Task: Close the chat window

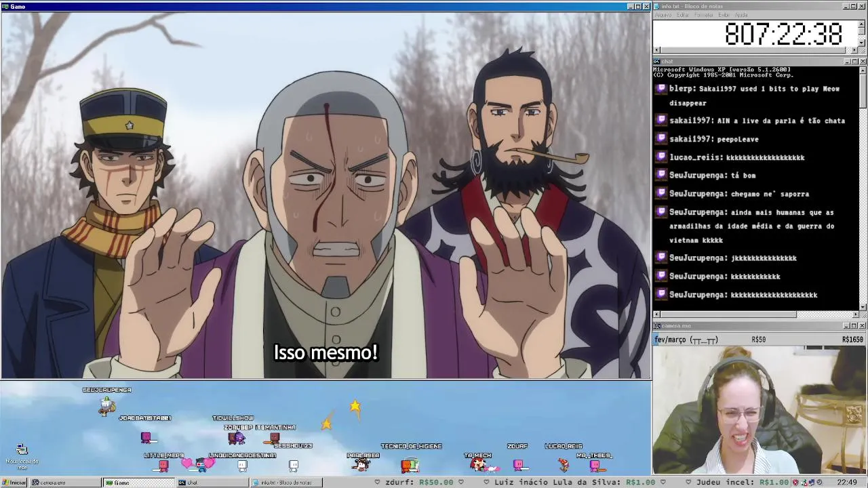Action: click(x=863, y=62)
